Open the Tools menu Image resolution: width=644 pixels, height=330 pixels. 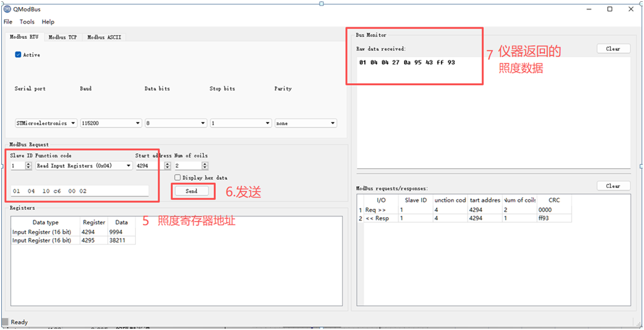(27, 22)
